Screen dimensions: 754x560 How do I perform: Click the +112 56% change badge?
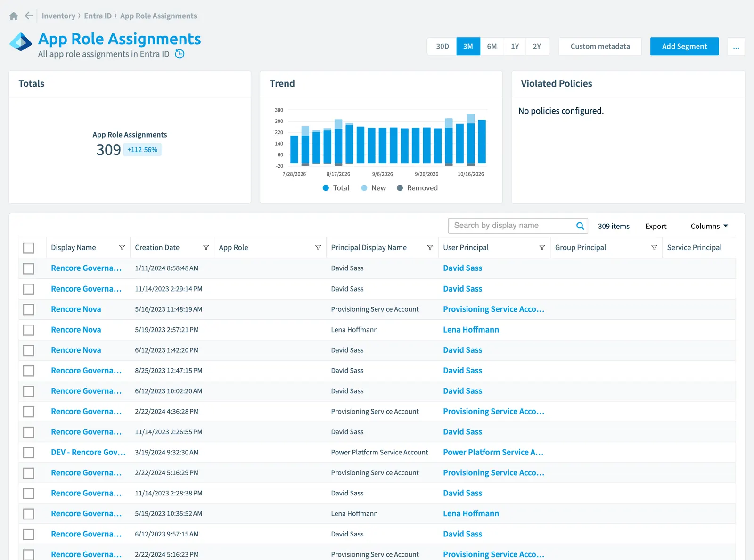(x=142, y=150)
